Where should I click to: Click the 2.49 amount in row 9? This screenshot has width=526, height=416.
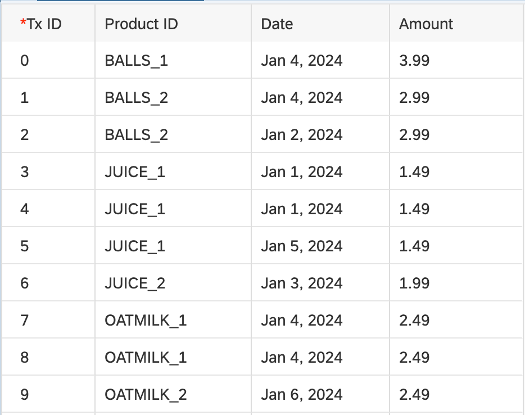(456, 394)
